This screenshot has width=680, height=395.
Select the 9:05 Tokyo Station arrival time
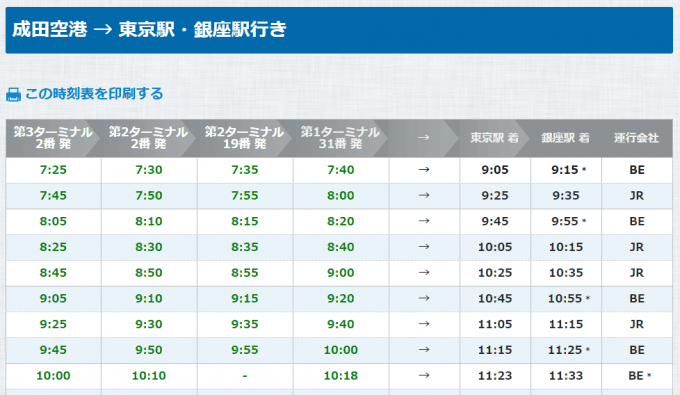pyautogui.click(x=495, y=170)
